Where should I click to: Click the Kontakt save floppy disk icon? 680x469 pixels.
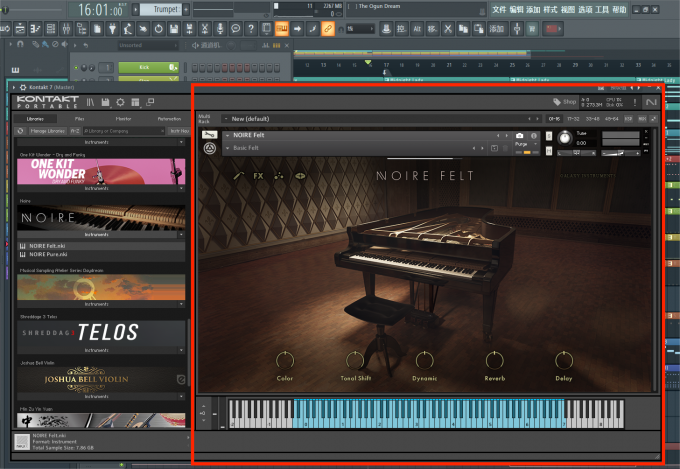pyautogui.click(x=105, y=102)
